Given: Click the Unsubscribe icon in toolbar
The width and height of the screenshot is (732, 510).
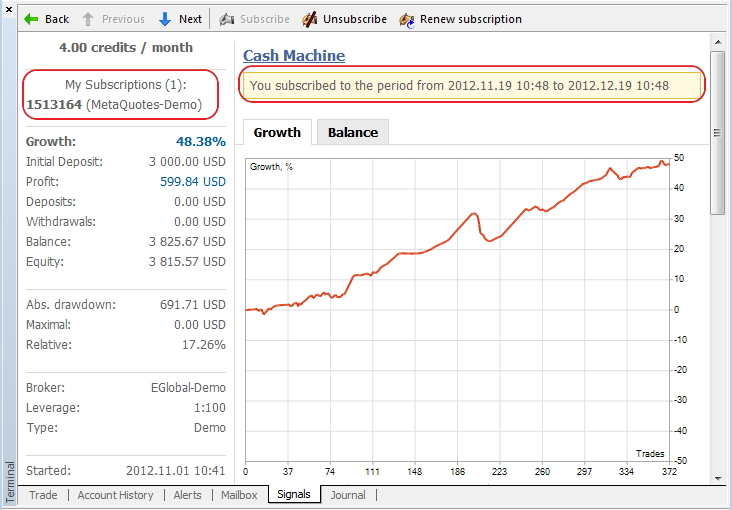Looking at the screenshot, I should pos(310,19).
